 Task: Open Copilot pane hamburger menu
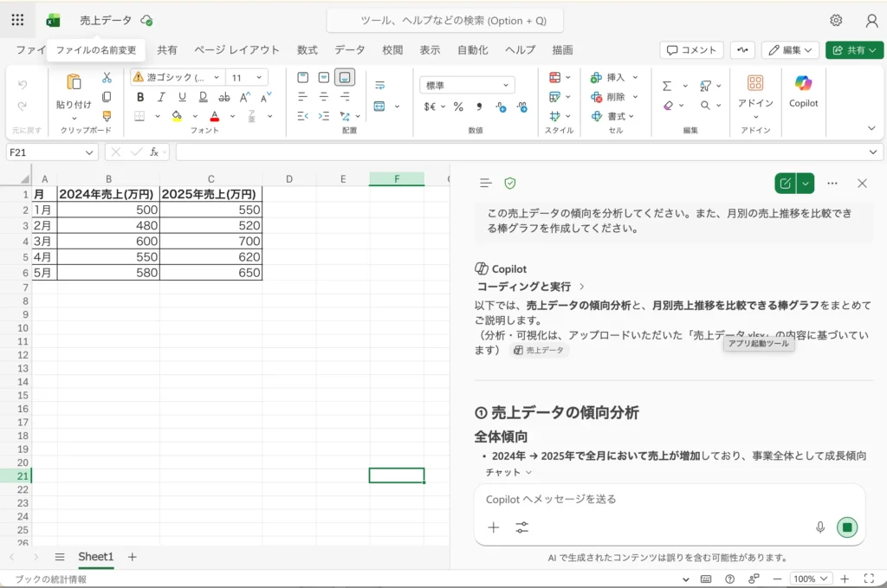(485, 184)
